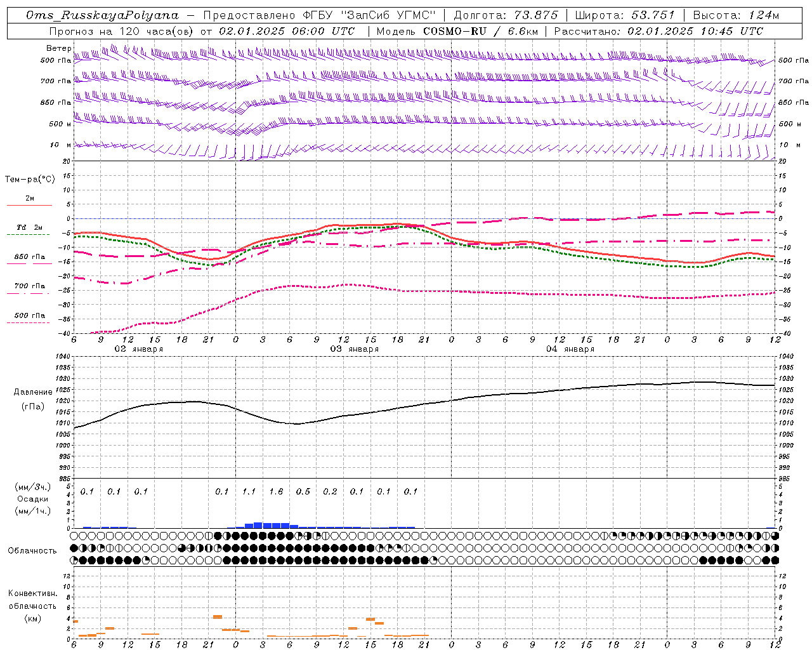Screen dimensions: 812x650
Task: Click the (мм/3ч.) precipitation unit label
Action: tap(32, 487)
